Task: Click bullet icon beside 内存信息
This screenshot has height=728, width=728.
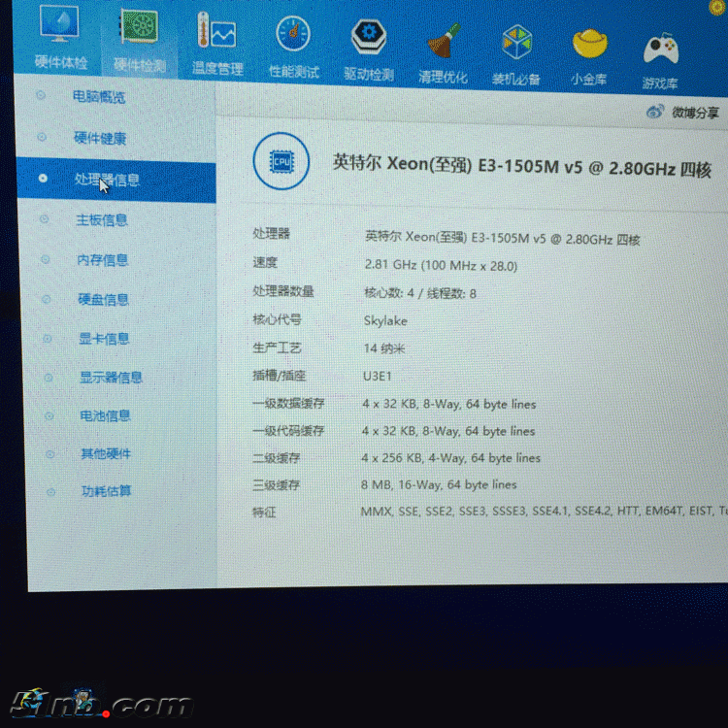Action: [x=45, y=259]
